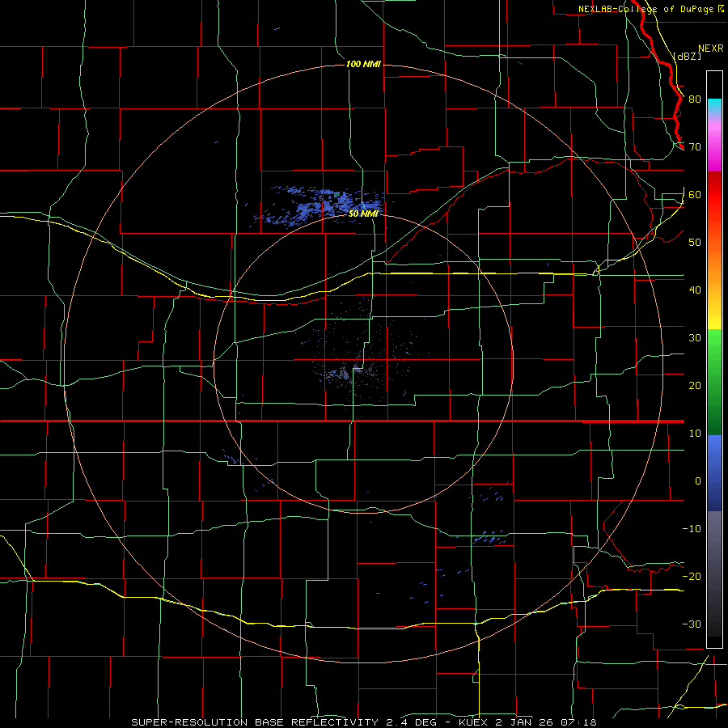Click the 50 value on the dBZ scale
Image resolution: width=728 pixels, height=728 pixels.
click(695, 243)
